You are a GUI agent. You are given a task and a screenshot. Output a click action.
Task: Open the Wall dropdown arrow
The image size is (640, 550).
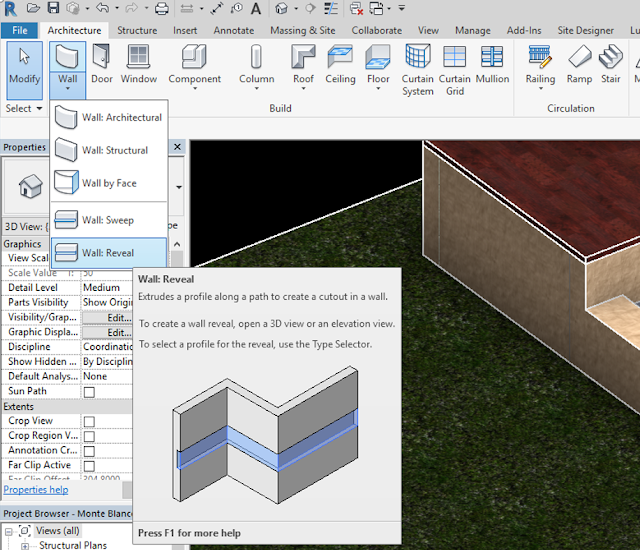(67, 89)
